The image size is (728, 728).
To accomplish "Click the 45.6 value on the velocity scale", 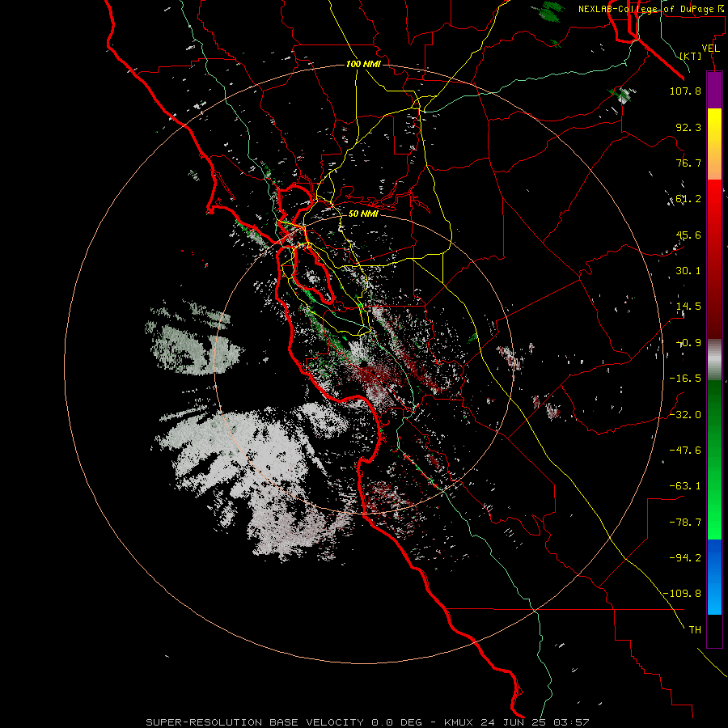I will pyautogui.click(x=688, y=235).
